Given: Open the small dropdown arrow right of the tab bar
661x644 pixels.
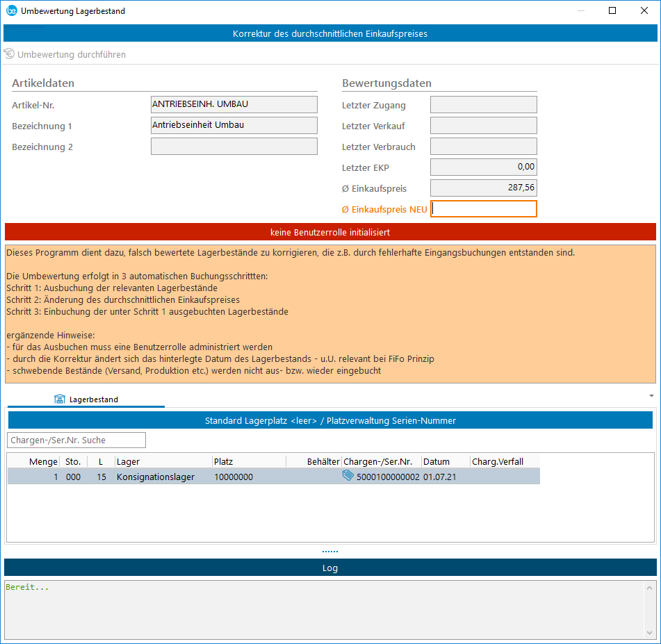Looking at the screenshot, I should (x=651, y=395).
